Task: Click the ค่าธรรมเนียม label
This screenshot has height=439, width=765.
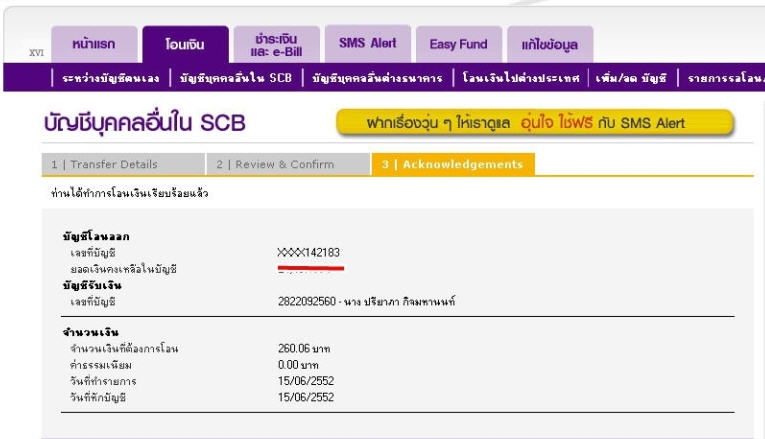Action: coord(101,365)
